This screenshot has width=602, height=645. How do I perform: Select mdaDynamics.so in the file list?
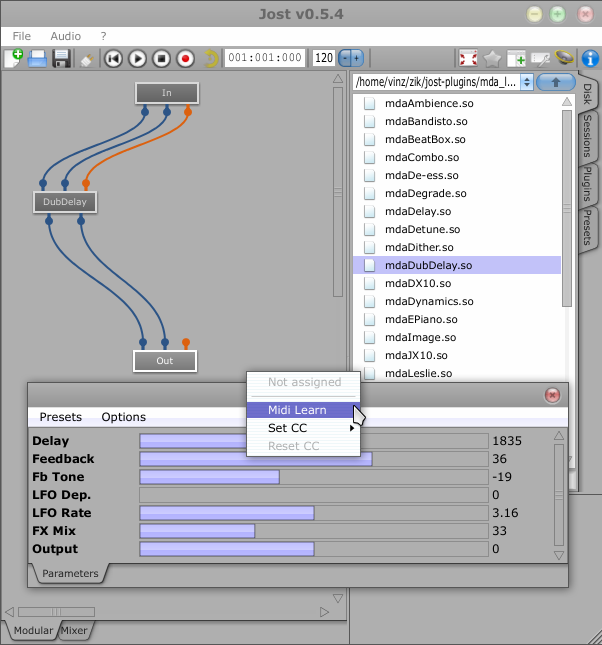tap(457, 302)
